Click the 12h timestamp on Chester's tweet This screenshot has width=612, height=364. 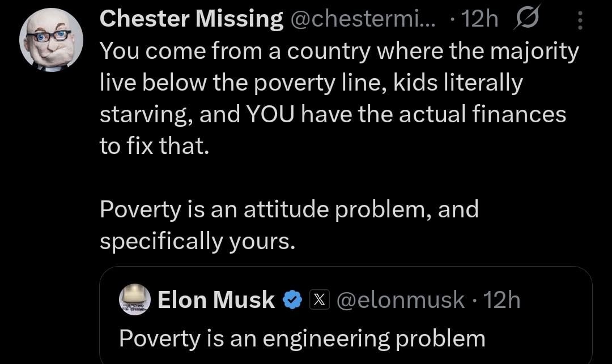479,20
